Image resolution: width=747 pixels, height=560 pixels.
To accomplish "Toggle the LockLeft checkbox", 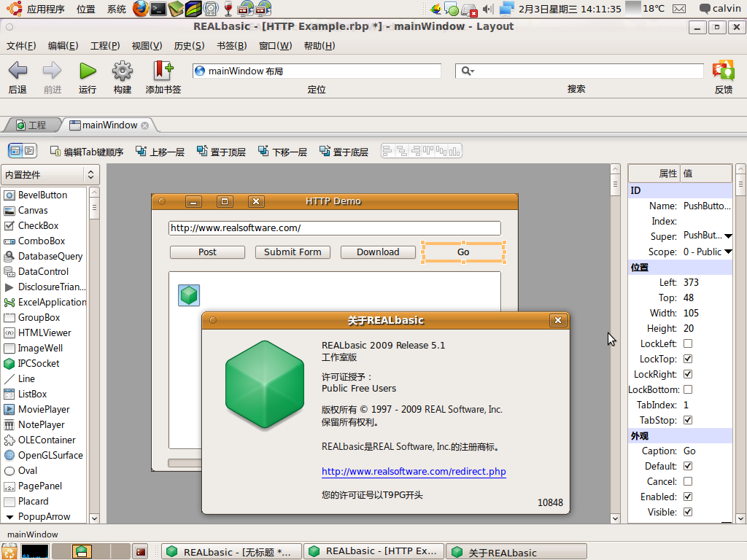I will (x=688, y=344).
